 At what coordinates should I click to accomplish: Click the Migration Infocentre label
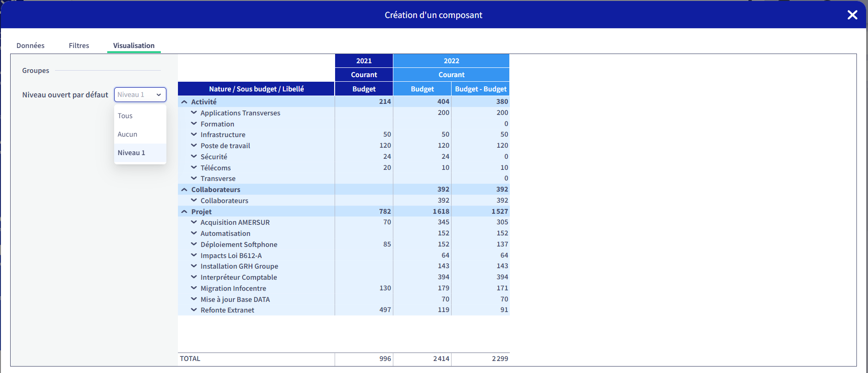point(233,288)
